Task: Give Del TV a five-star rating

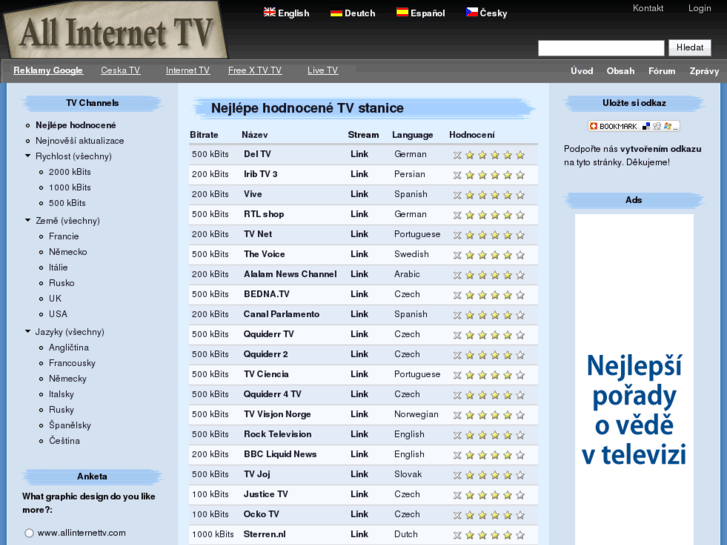Action: click(x=520, y=155)
